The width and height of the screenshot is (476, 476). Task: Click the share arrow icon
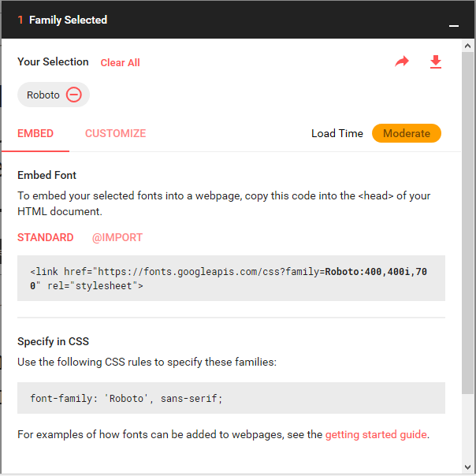click(x=402, y=61)
